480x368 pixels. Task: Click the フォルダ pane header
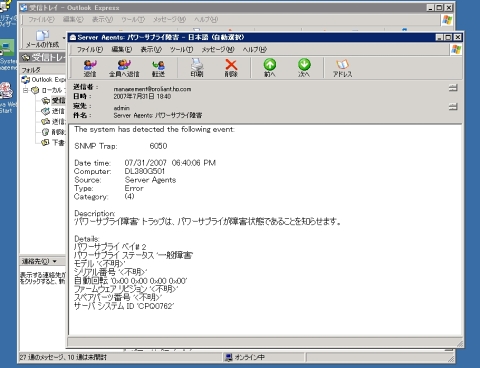pyautogui.click(x=43, y=70)
